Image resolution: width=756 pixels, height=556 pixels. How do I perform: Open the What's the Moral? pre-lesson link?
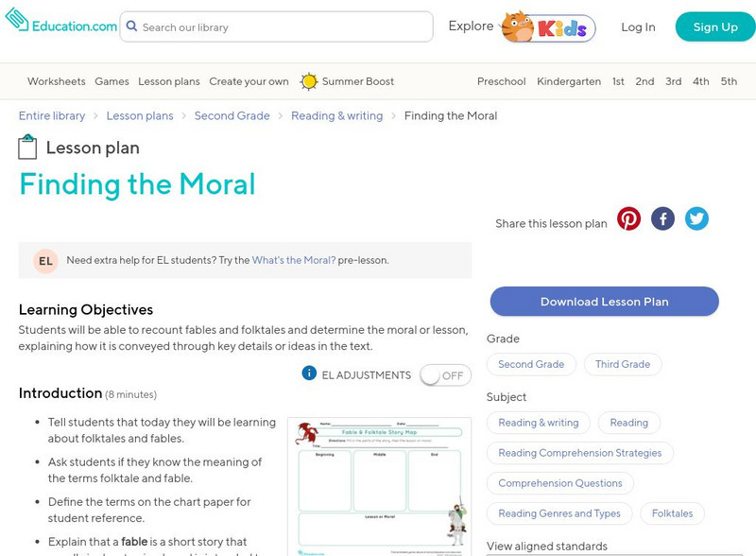tap(293, 260)
